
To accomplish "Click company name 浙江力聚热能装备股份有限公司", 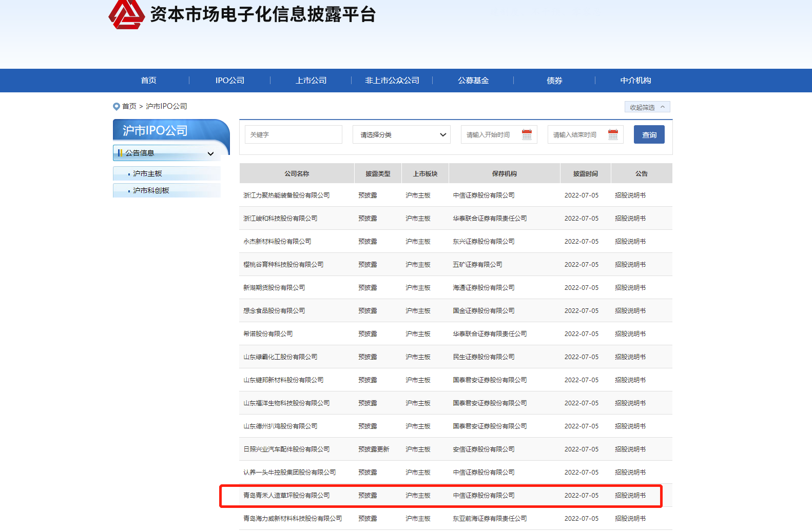I will coord(286,195).
